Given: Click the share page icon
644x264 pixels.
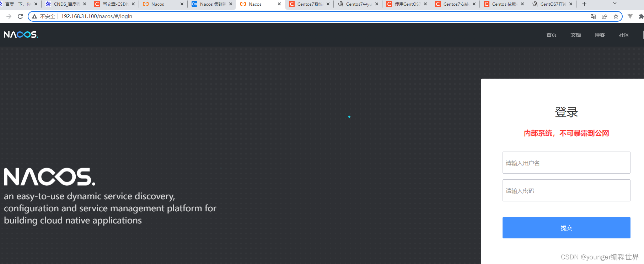Looking at the screenshot, I should (x=605, y=16).
